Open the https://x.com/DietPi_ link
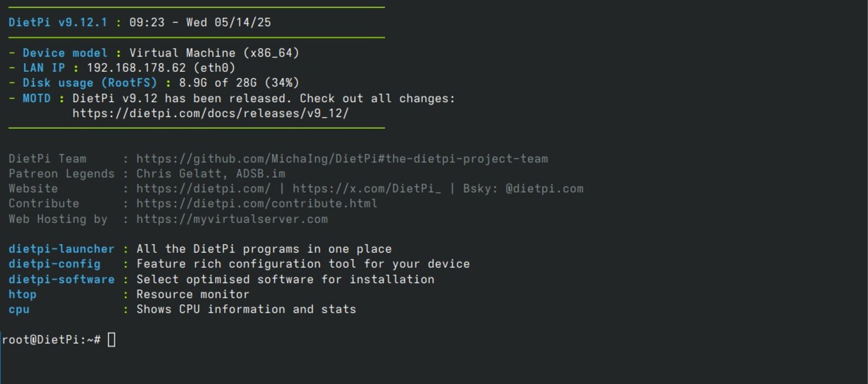Screen dimensions: 868x384 tap(367, 189)
